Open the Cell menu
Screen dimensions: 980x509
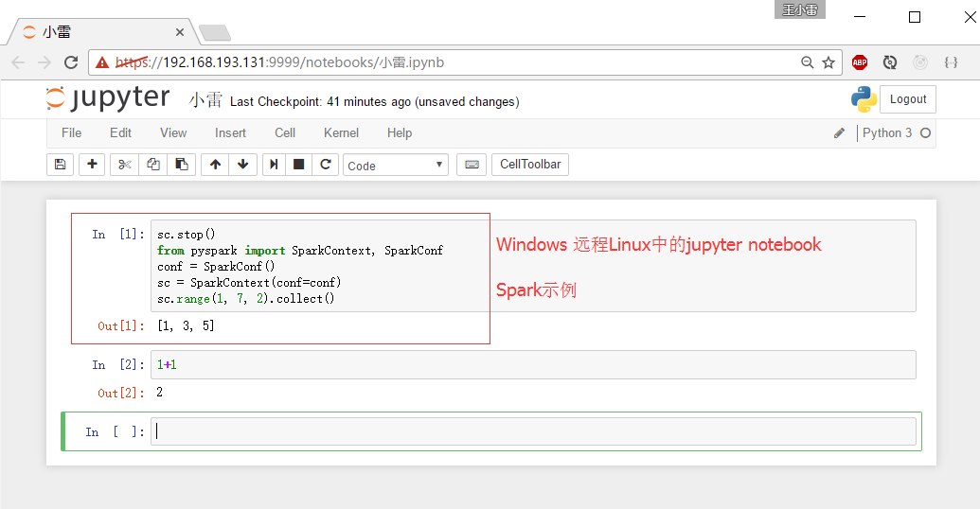pos(285,133)
